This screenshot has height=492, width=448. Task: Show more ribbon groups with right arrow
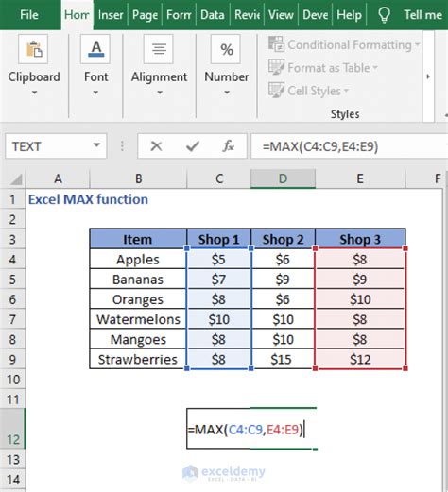coord(428,76)
